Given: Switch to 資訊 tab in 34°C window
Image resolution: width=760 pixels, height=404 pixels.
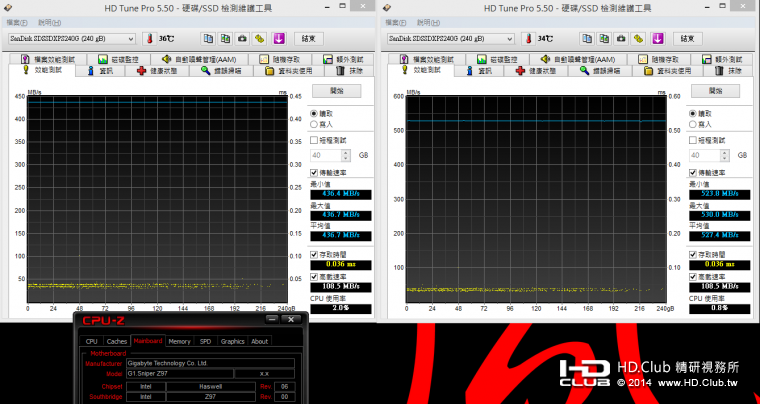Looking at the screenshot, I should point(479,71).
